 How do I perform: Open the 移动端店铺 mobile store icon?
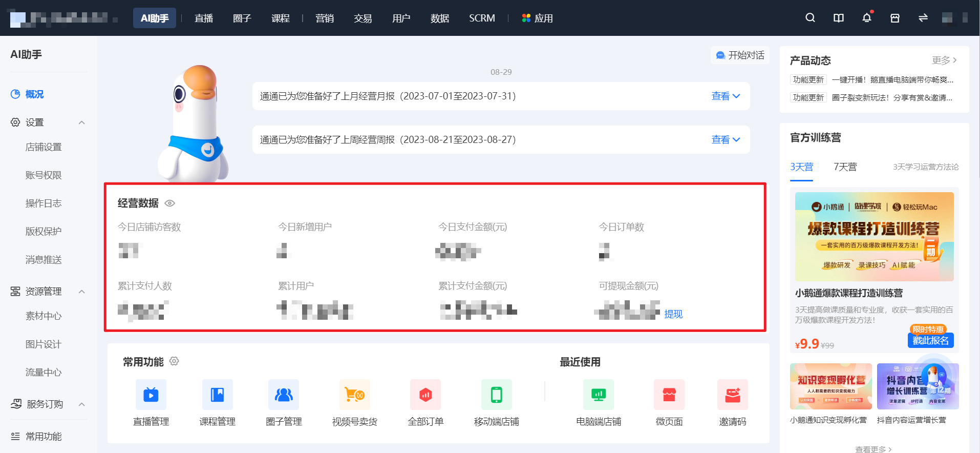point(497,395)
